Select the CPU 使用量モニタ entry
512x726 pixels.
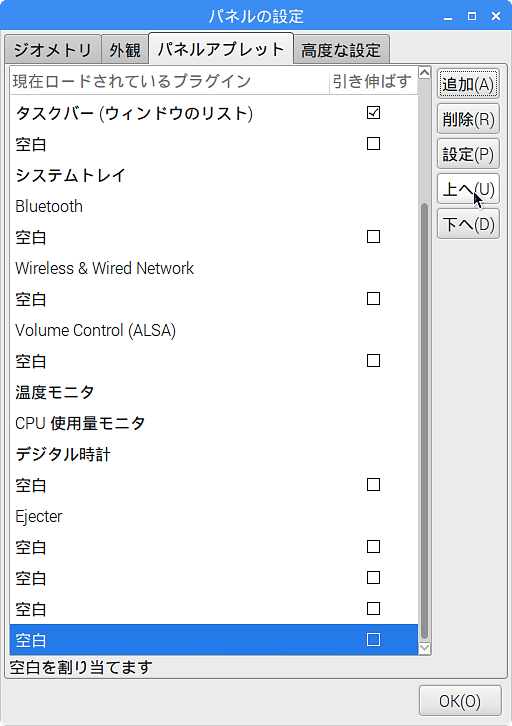click(213, 423)
